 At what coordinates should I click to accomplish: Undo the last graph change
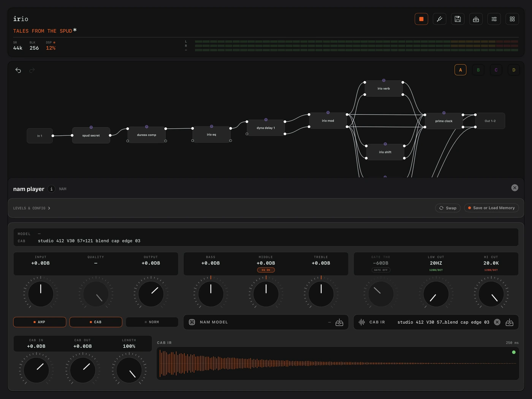pyautogui.click(x=18, y=70)
